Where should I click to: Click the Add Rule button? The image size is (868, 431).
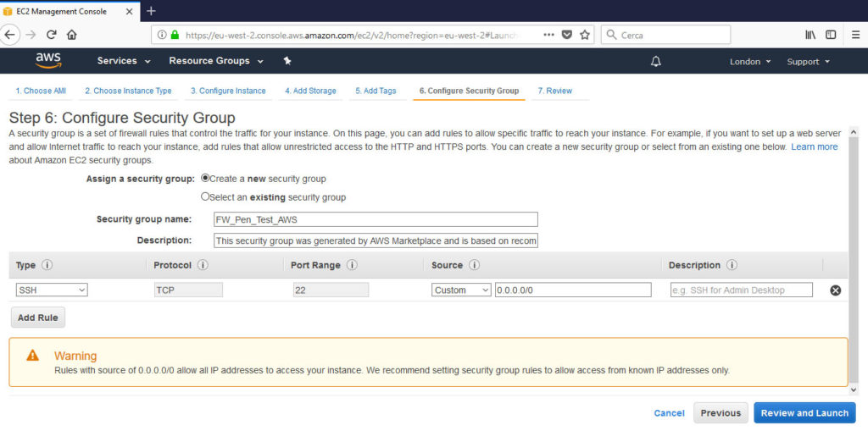coord(38,318)
